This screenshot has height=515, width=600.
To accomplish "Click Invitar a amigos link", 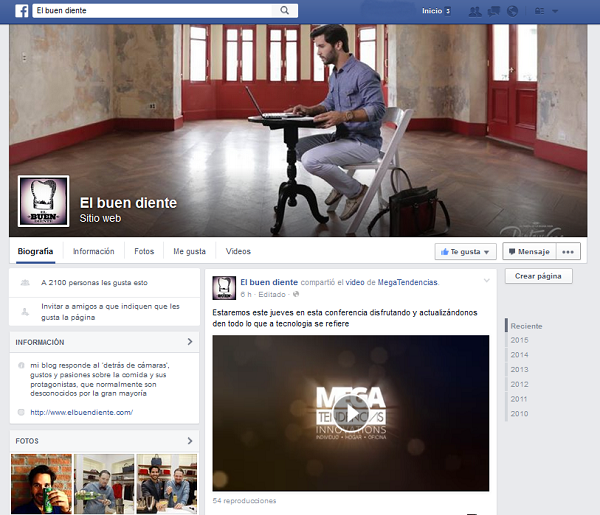I will pos(110,312).
